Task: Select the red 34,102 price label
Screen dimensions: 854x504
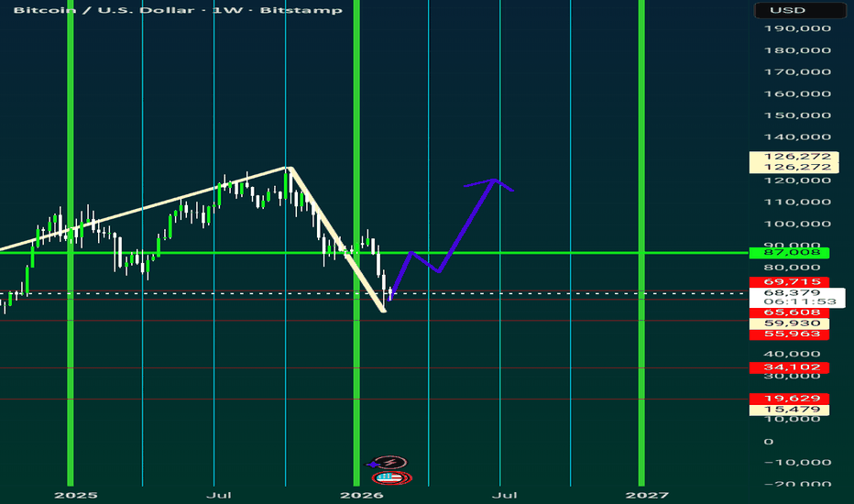Action: pos(789,367)
